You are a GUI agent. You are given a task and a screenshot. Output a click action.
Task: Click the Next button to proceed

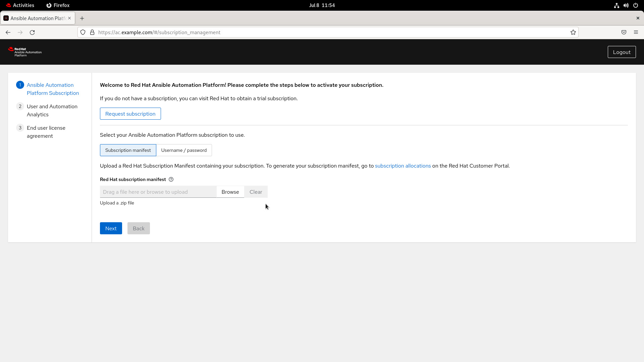pos(111,228)
